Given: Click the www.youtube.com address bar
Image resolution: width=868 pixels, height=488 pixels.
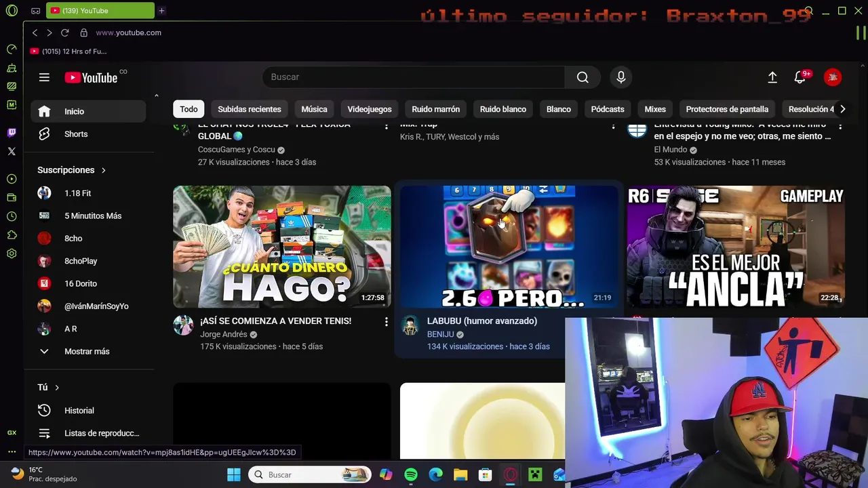Looking at the screenshot, I should point(128,33).
